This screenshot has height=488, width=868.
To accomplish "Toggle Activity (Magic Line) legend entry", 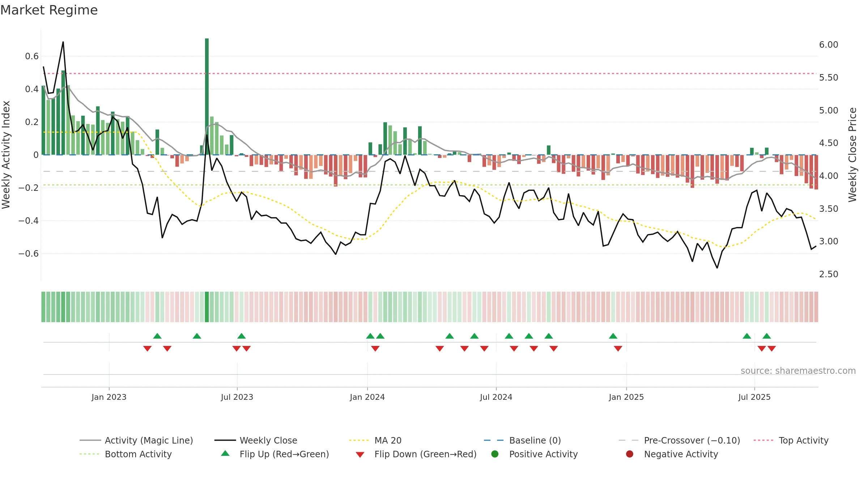I will (x=136, y=440).
